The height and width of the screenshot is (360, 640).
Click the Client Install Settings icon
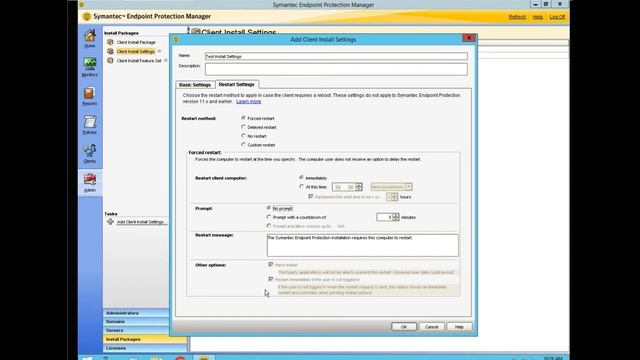pos(110,51)
